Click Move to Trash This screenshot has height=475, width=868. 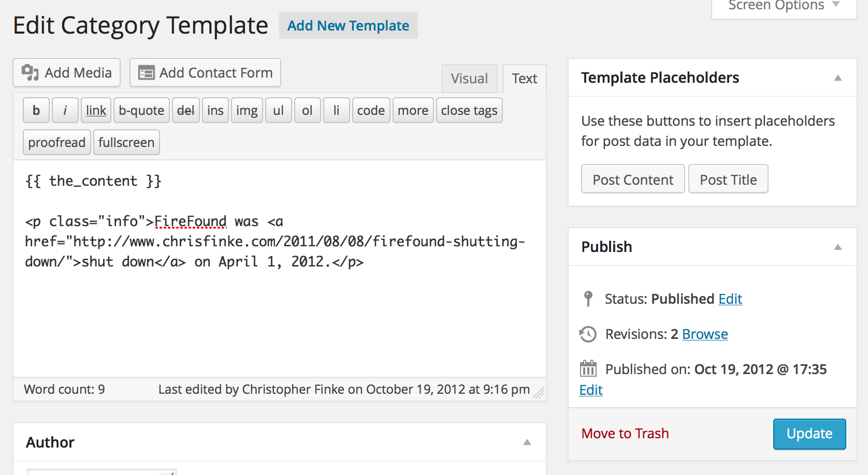coord(625,434)
